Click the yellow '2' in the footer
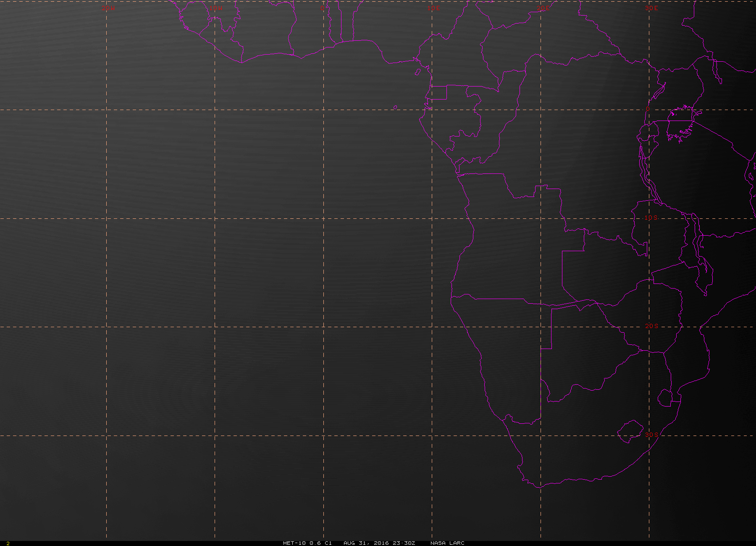The image size is (756, 546). pos(8,543)
